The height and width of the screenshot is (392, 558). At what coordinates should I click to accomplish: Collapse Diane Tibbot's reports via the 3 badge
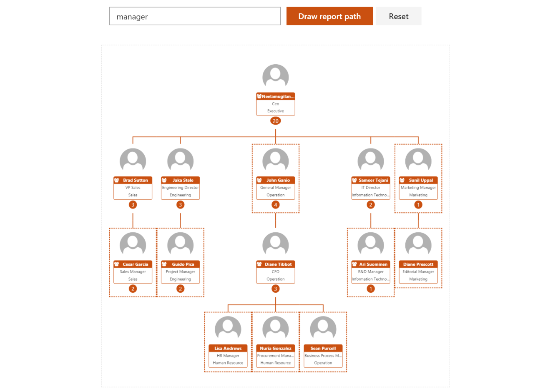[275, 289]
